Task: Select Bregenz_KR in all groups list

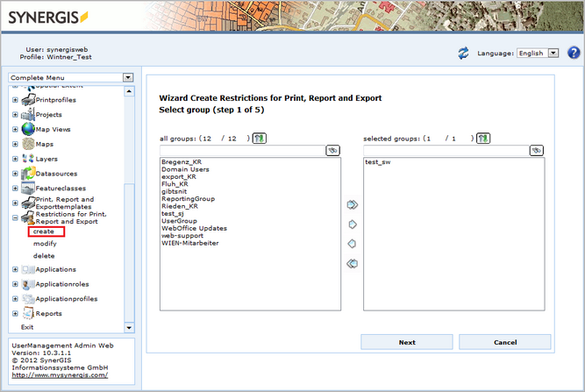Action: 182,162
